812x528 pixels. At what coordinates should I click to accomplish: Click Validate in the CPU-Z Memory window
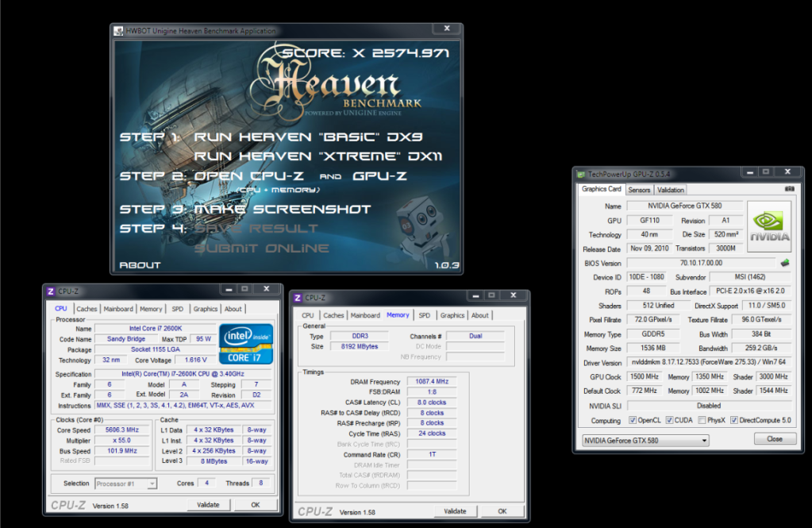point(455,511)
